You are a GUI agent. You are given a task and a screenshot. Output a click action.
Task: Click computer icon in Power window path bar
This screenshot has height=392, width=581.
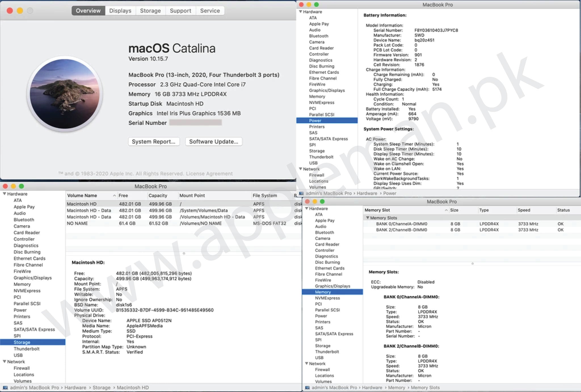coord(301,193)
